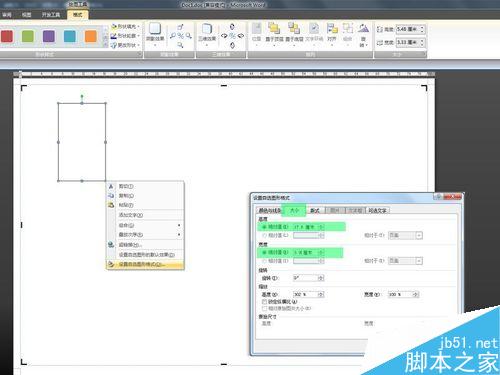
Task: Click Bring to Front (置于顶层) icon
Action: (x=274, y=33)
